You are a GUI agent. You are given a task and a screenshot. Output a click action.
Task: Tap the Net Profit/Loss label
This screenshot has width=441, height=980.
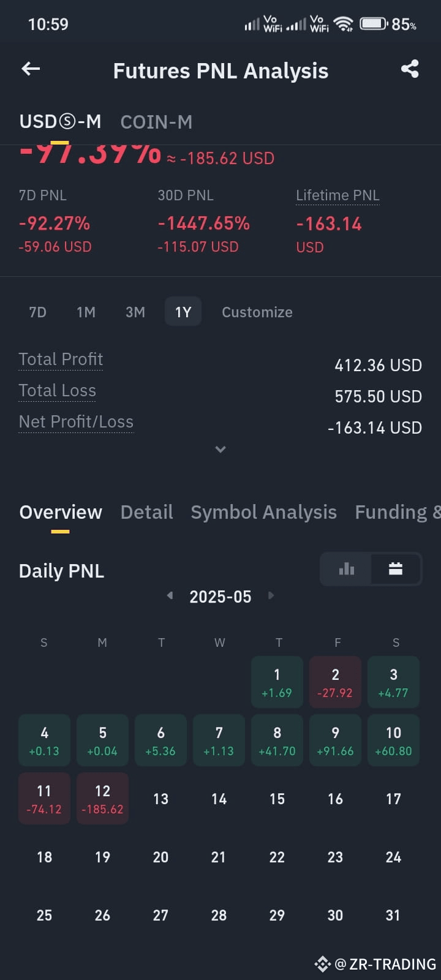76,422
